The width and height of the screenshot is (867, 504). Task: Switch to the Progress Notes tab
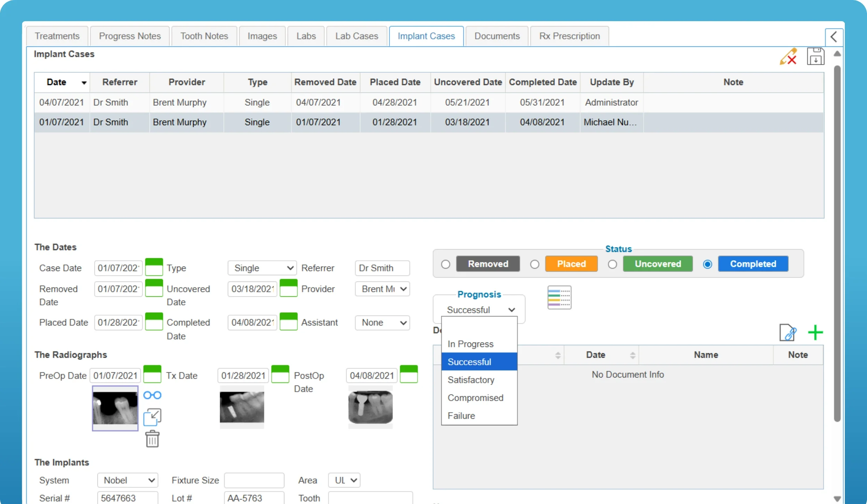click(130, 36)
